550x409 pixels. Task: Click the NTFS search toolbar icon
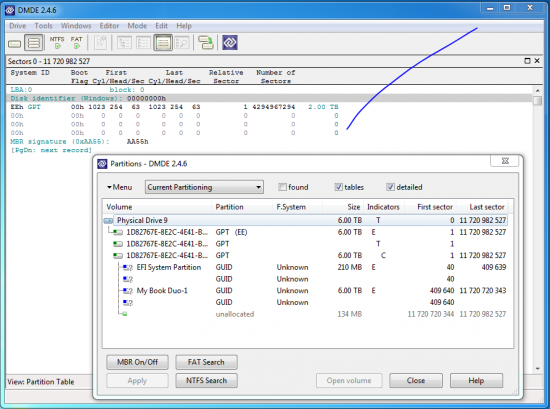(x=57, y=42)
